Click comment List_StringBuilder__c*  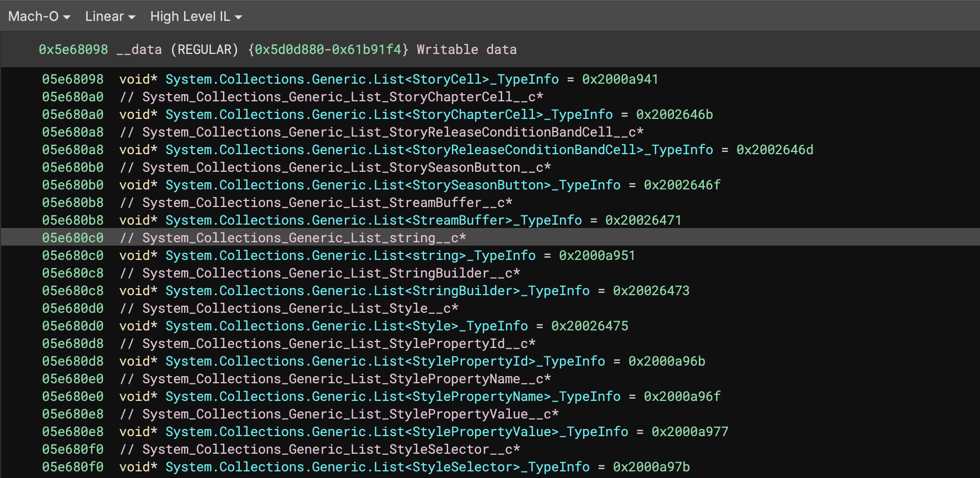point(320,273)
